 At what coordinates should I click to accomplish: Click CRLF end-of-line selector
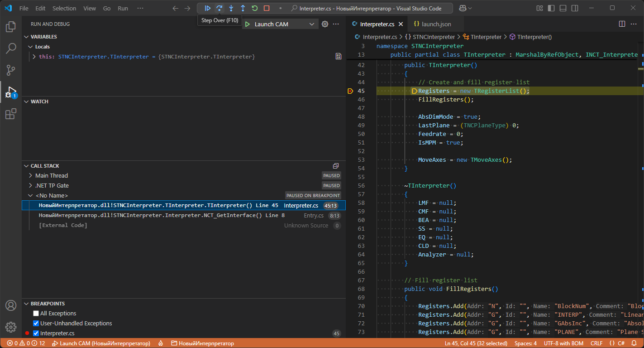(596, 343)
